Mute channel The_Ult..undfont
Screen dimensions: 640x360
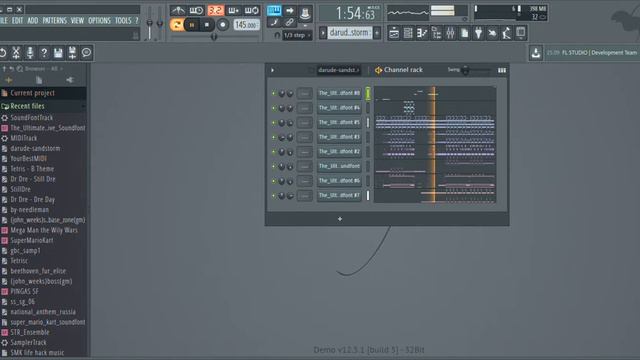point(273,167)
